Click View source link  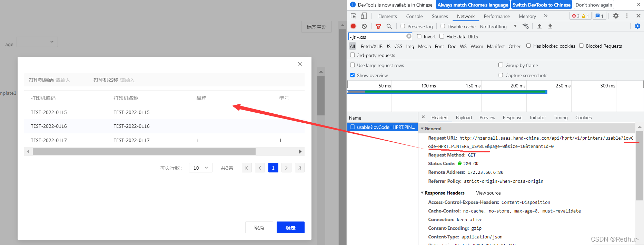point(488,193)
